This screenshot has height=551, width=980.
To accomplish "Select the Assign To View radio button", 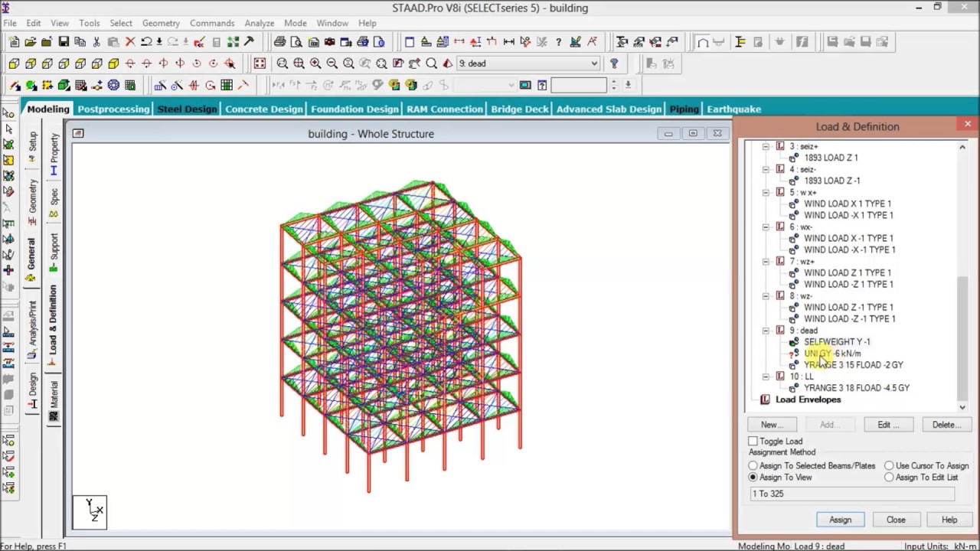I will (753, 478).
